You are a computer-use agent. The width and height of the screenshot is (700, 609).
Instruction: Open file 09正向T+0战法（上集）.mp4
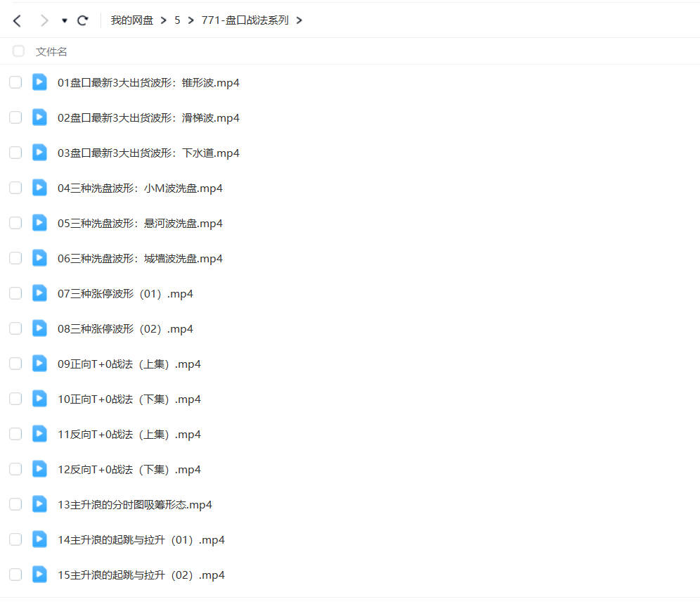coord(129,364)
